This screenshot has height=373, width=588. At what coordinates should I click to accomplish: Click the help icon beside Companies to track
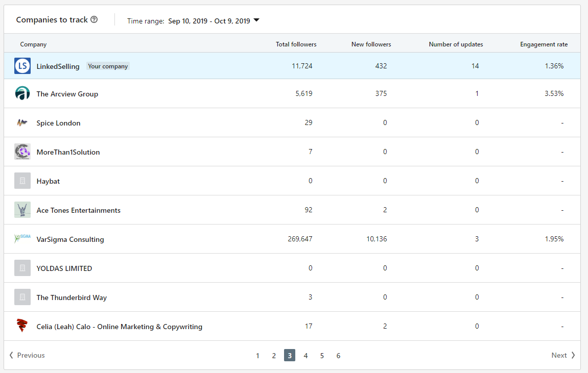click(x=94, y=19)
